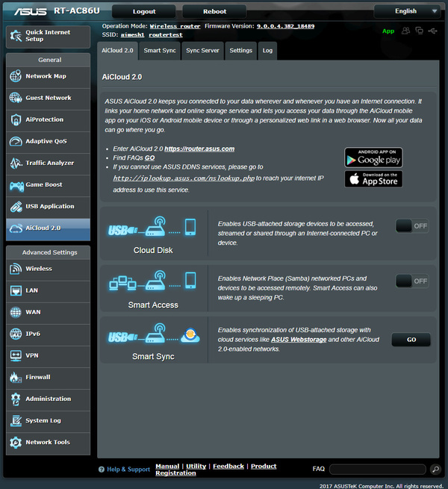Click the Smart Sync GO button
The image size is (448, 489).
[411, 340]
